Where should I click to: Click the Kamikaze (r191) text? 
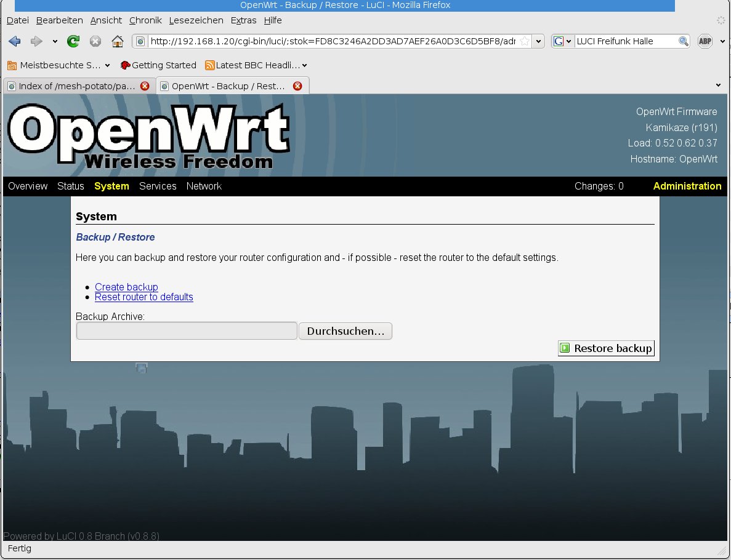[681, 127]
